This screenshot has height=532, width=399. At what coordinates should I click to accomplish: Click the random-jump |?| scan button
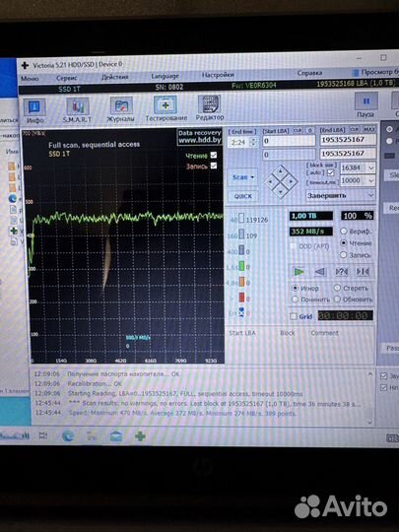pyautogui.click(x=341, y=272)
